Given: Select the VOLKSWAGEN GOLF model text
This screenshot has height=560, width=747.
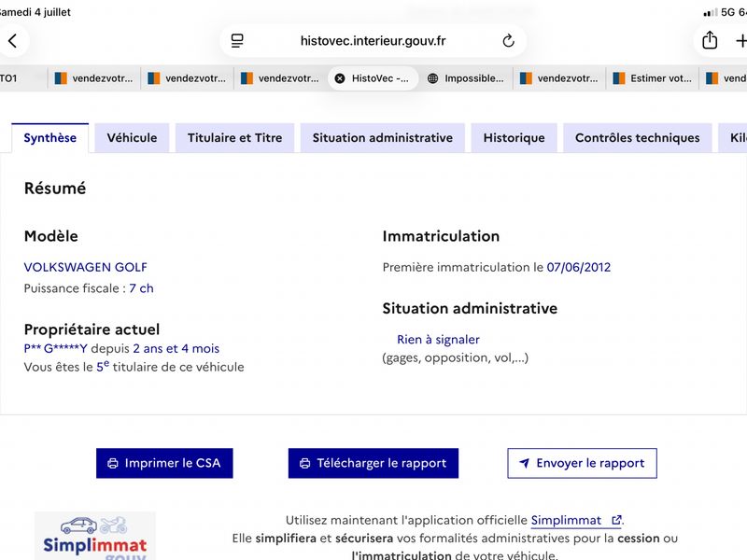Looking at the screenshot, I should pos(86,267).
